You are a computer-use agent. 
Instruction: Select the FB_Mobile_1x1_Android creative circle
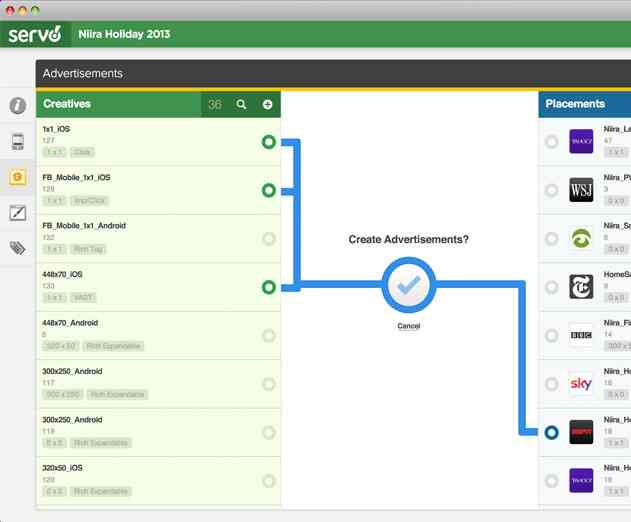[x=269, y=239]
